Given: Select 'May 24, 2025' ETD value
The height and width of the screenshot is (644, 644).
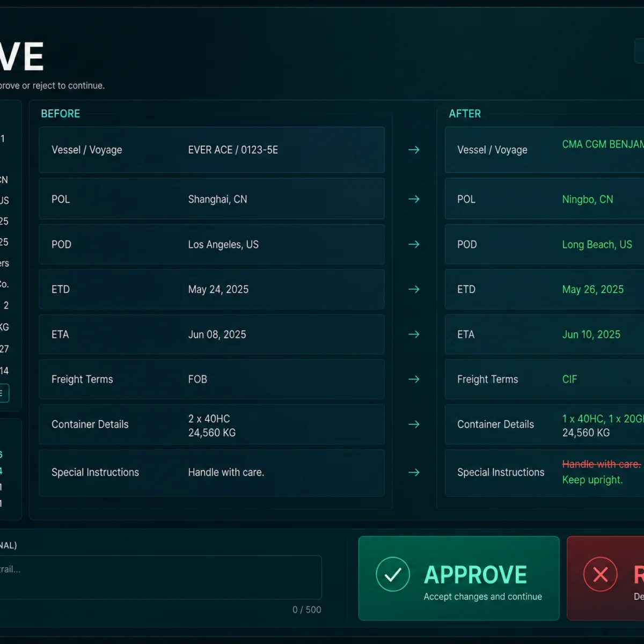Looking at the screenshot, I should point(218,289).
